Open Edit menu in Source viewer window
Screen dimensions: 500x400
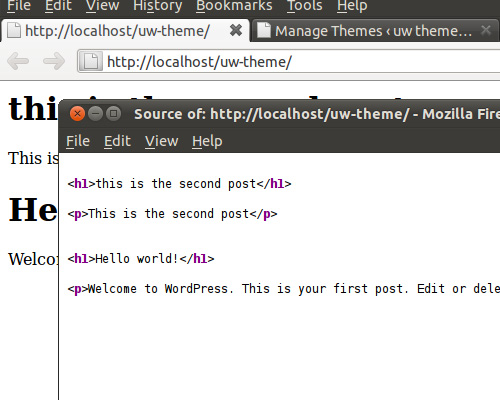pos(117,141)
